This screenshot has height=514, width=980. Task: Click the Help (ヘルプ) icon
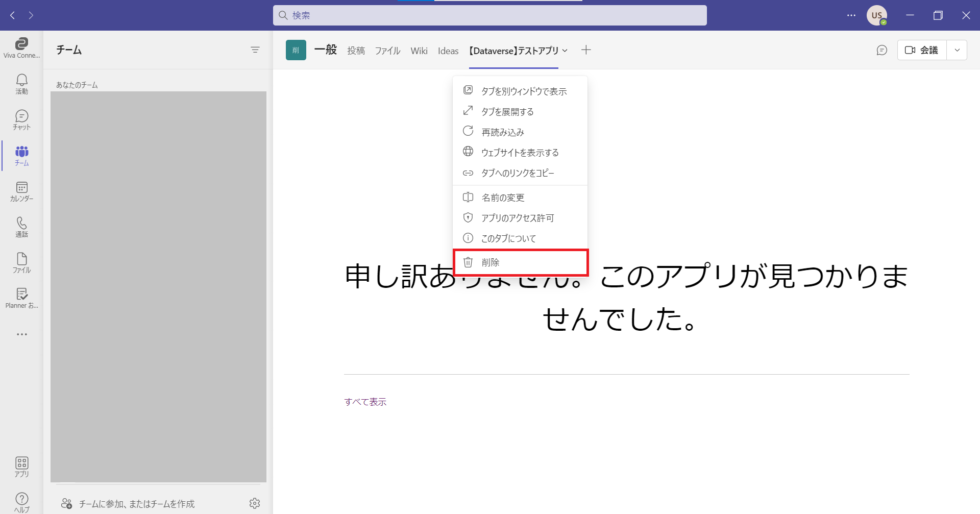(x=21, y=502)
